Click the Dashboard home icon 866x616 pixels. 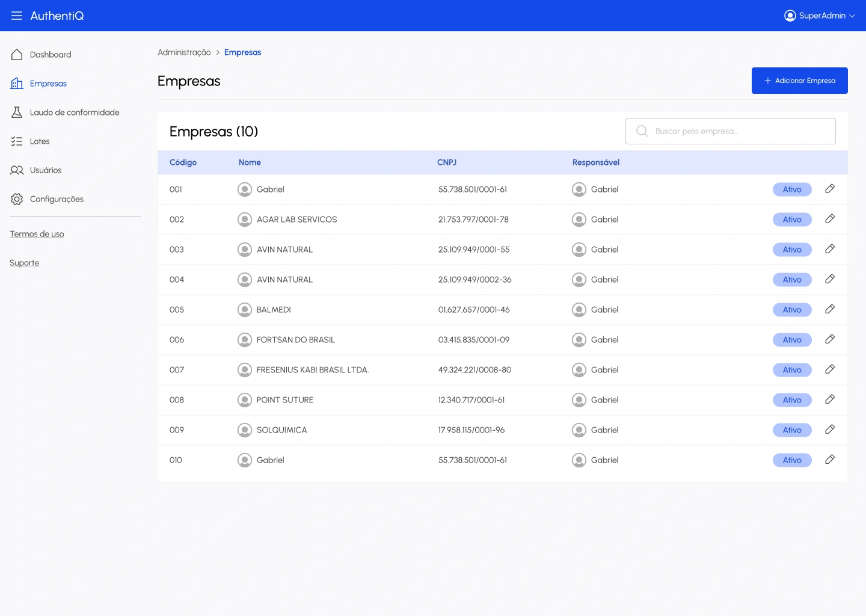click(17, 55)
